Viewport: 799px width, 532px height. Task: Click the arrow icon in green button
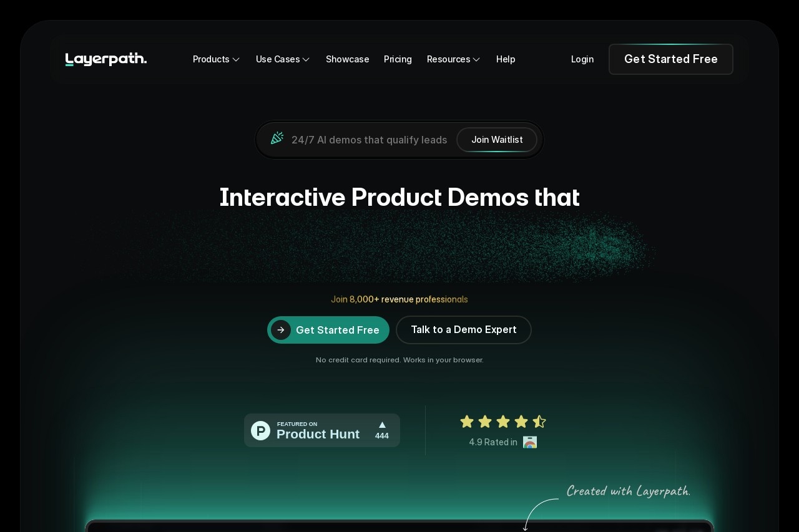pos(281,330)
